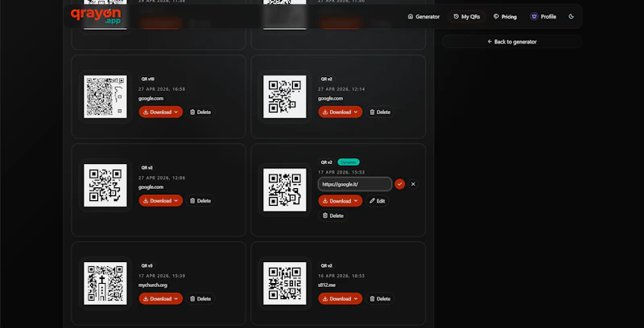
Task: Go to the Pricing page
Action: pos(505,17)
